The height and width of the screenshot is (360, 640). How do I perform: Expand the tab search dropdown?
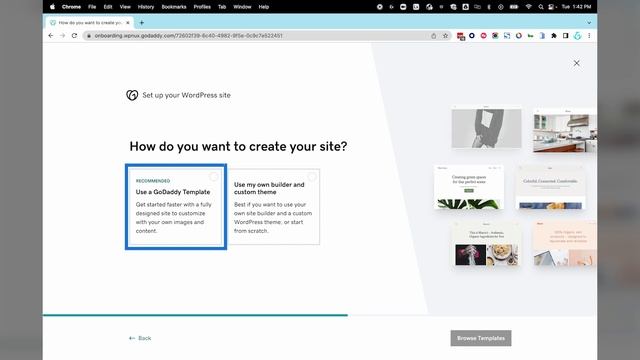click(x=589, y=23)
